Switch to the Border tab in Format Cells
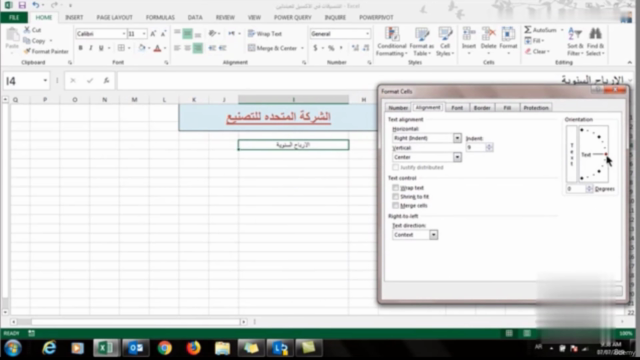 482,108
